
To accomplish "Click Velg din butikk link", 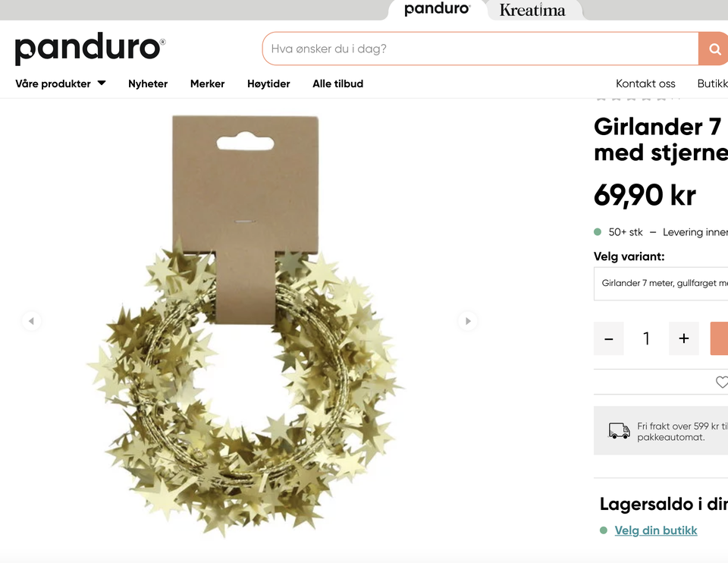I will [x=655, y=530].
